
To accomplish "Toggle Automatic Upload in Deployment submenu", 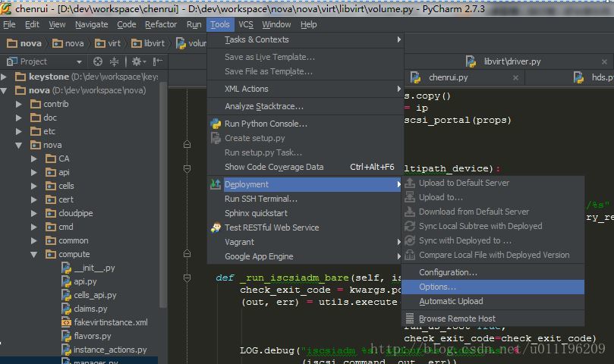I will pyautogui.click(x=493, y=301).
